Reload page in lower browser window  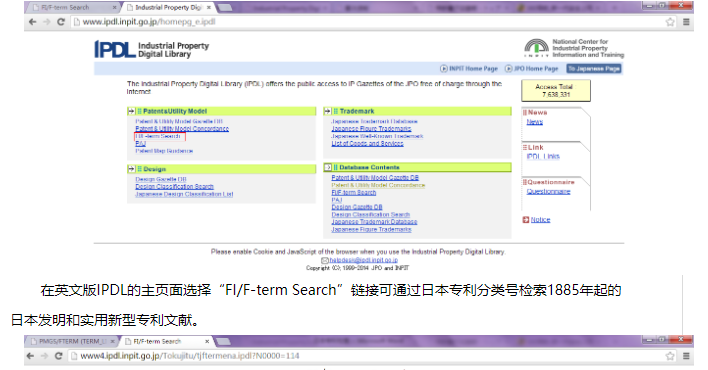[x=59, y=356]
